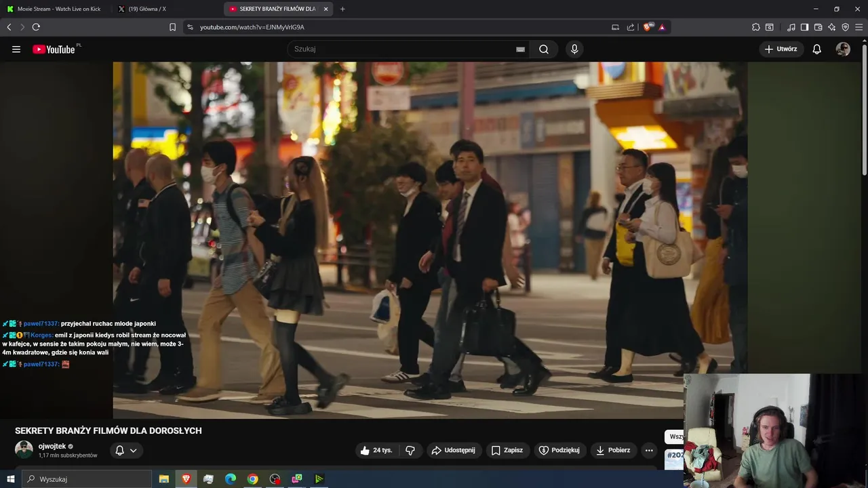This screenshot has height=488, width=868.
Task: Click the Udostępnij share button
Action: tap(454, 450)
